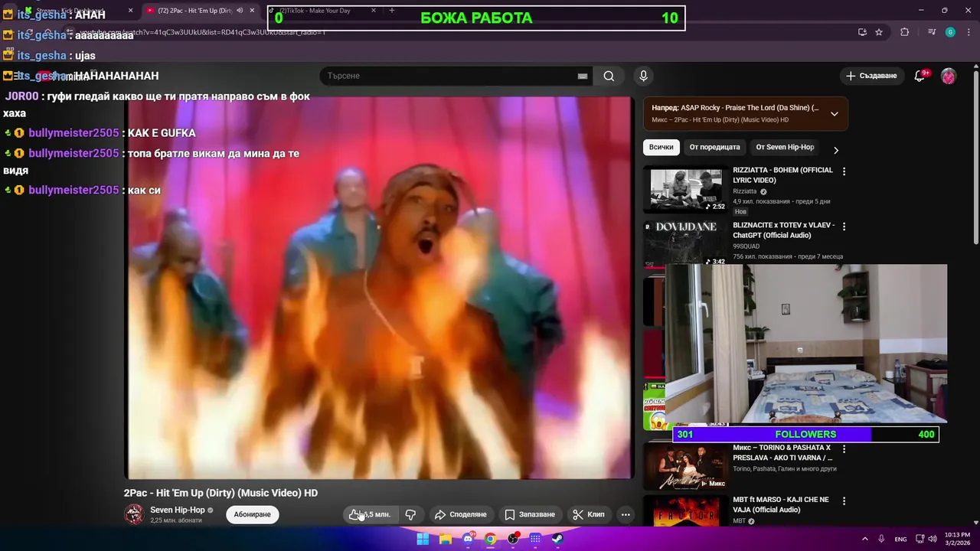Image resolution: width=980 pixels, height=551 pixels.
Task: Expand the up-next mix playlist panel
Action: point(835,114)
